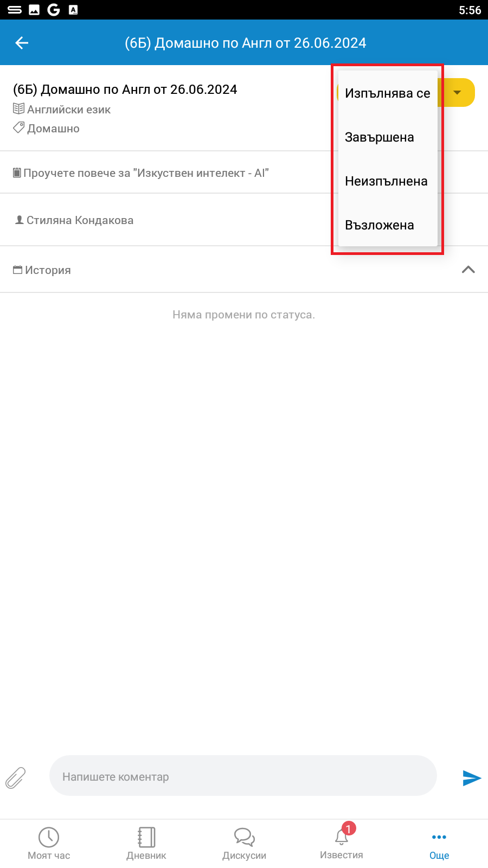488x868 pixels.
Task: Select status Възложена
Action: [388, 225]
